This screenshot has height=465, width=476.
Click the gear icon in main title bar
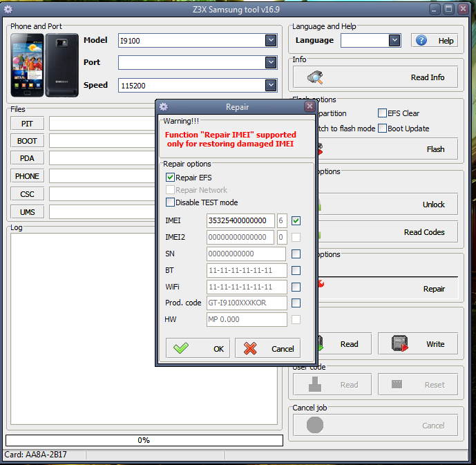(x=8, y=10)
